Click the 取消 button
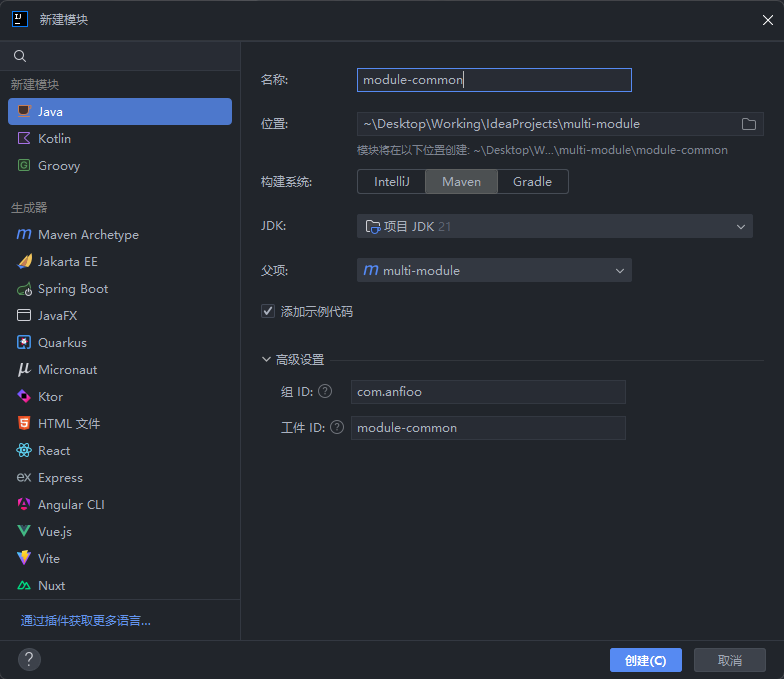 (x=730, y=660)
